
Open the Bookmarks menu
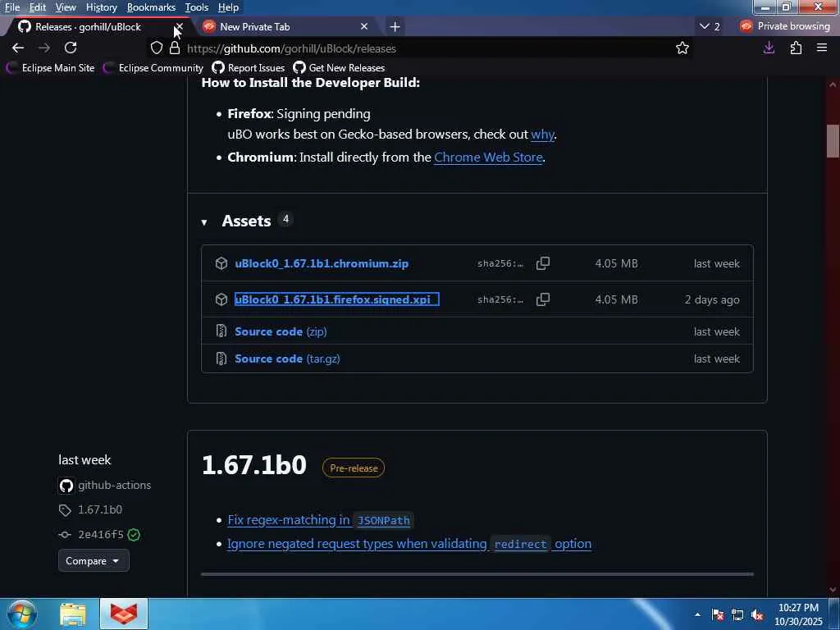coord(151,7)
